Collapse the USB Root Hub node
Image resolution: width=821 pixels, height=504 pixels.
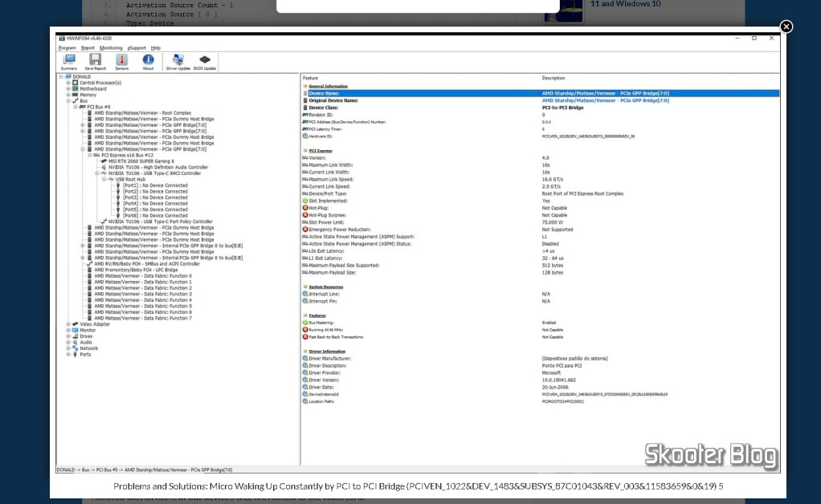click(x=104, y=179)
